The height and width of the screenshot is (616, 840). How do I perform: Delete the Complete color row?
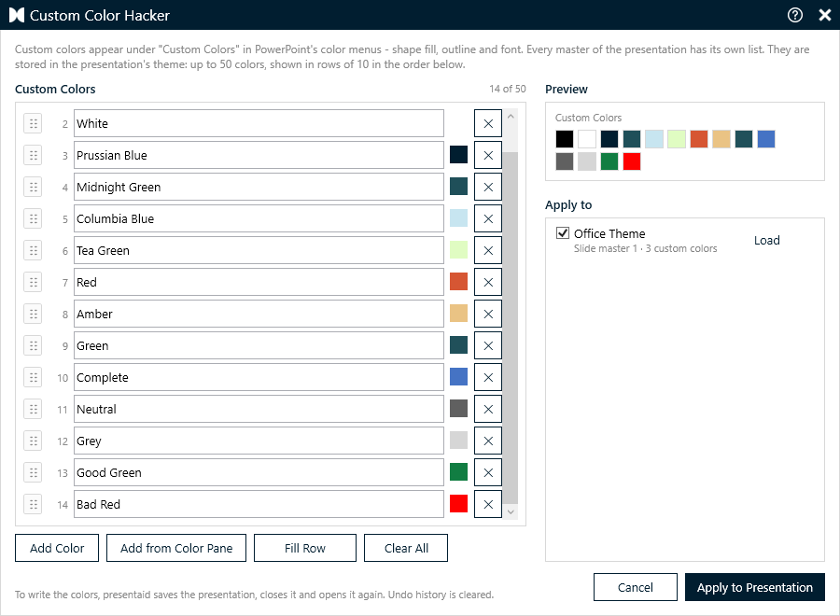(488, 377)
